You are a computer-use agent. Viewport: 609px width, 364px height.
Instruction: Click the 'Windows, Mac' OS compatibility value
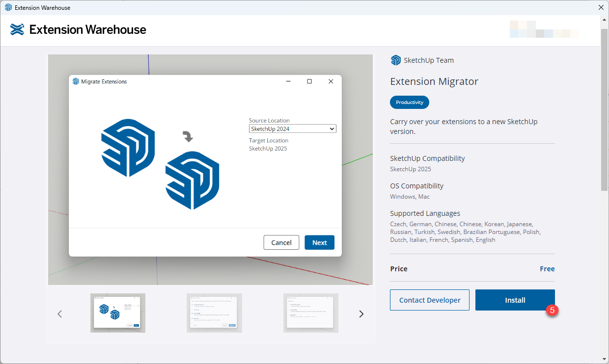click(x=410, y=197)
